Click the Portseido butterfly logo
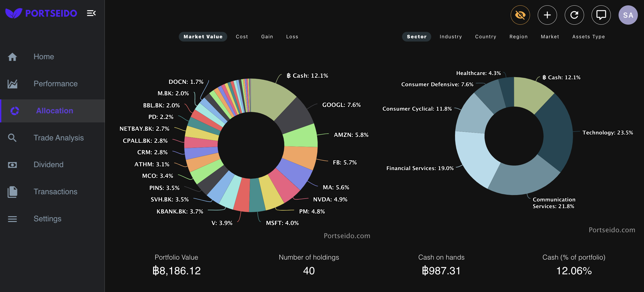 point(14,13)
